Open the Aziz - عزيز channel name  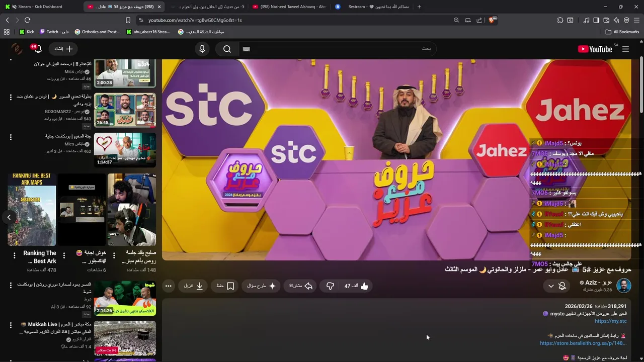point(598,283)
